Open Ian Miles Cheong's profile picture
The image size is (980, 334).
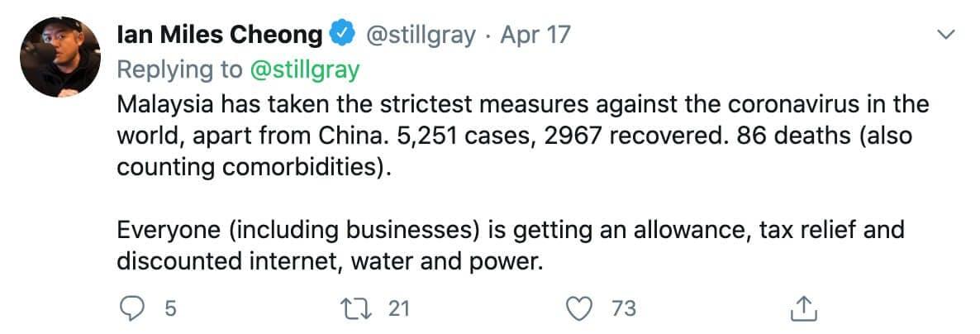tap(60, 57)
